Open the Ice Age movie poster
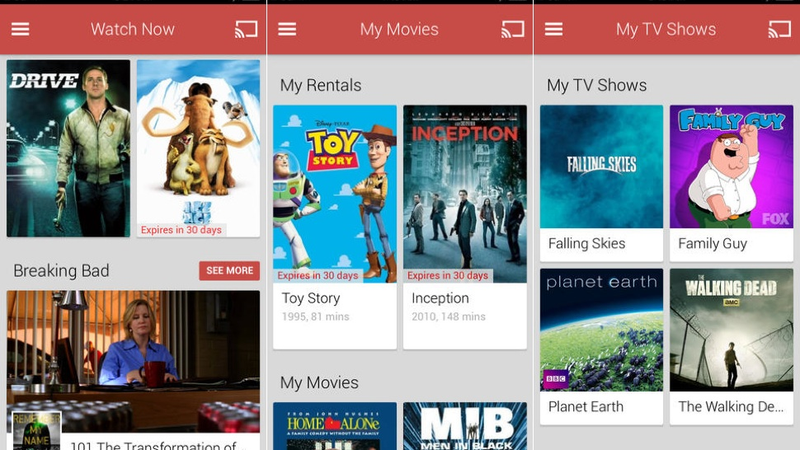 [198, 148]
